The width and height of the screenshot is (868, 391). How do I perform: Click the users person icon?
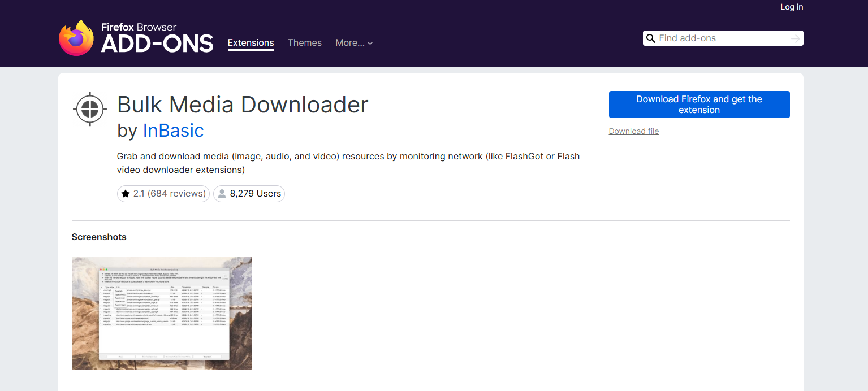click(222, 194)
